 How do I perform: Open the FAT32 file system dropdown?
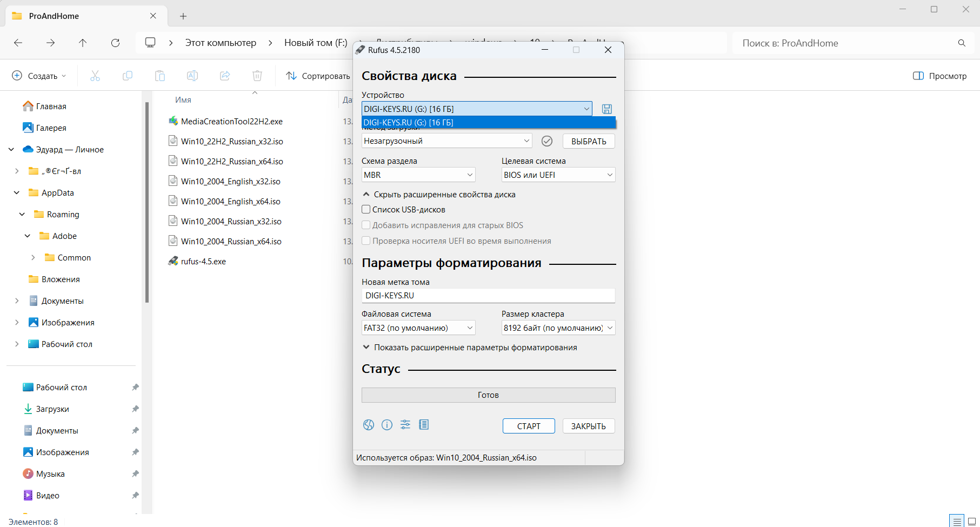tap(418, 328)
